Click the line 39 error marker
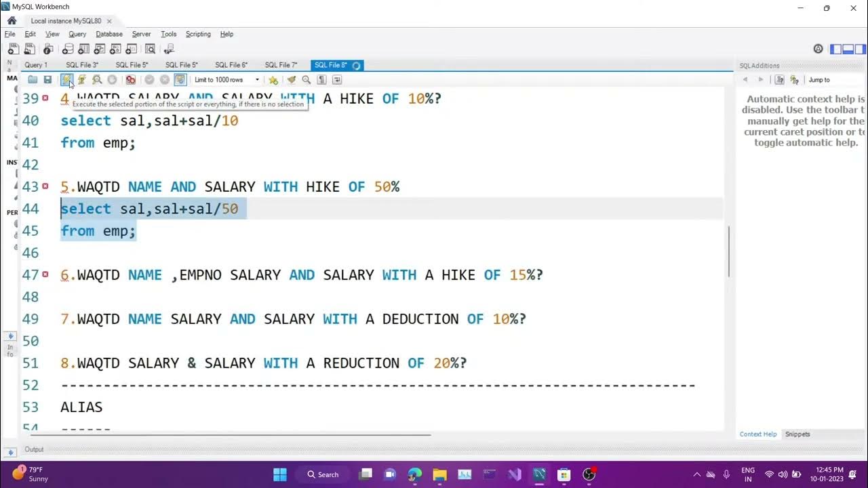The height and width of the screenshot is (488, 868). click(x=45, y=98)
